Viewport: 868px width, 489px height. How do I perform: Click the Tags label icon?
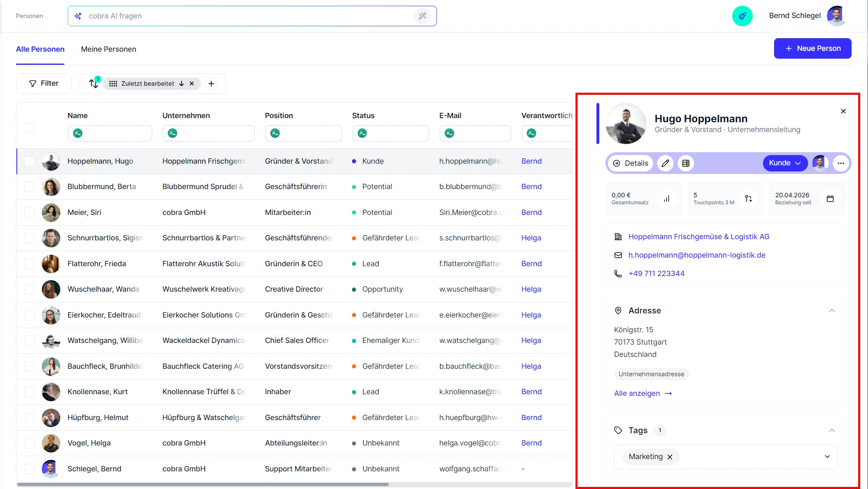point(618,430)
